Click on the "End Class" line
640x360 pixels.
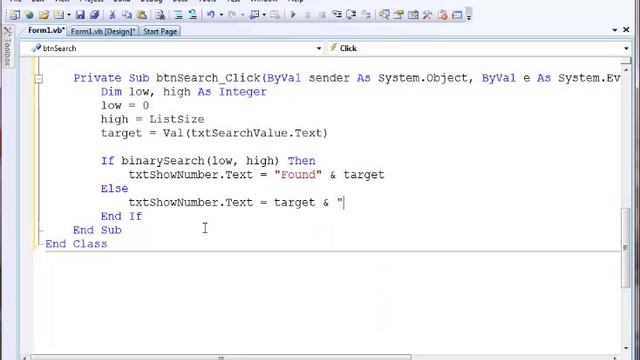pyautogui.click(x=76, y=244)
